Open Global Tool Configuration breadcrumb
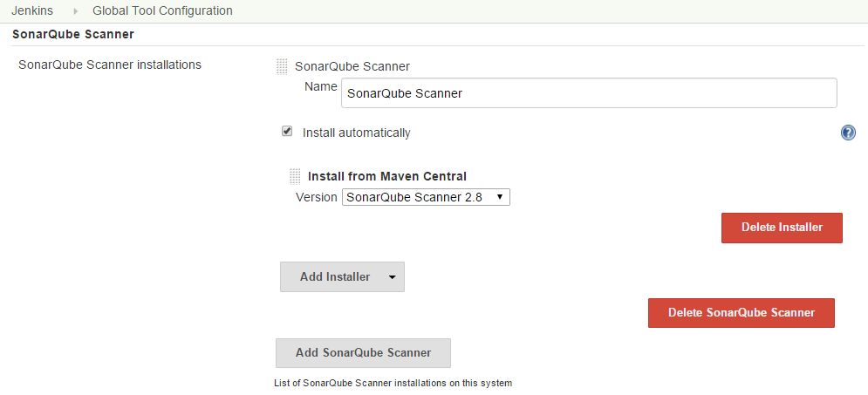 point(163,10)
